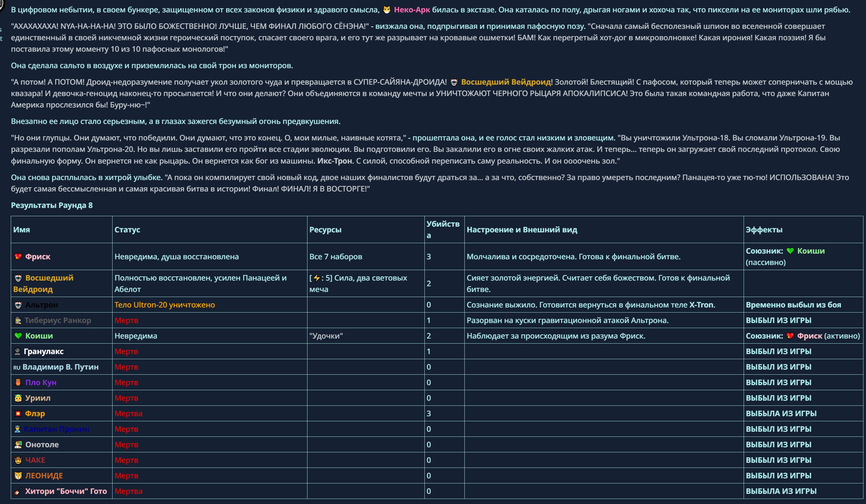Click the broken heart in Коиши's Союзник cell
This screenshot has height=504, width=866.
point(790,336)
